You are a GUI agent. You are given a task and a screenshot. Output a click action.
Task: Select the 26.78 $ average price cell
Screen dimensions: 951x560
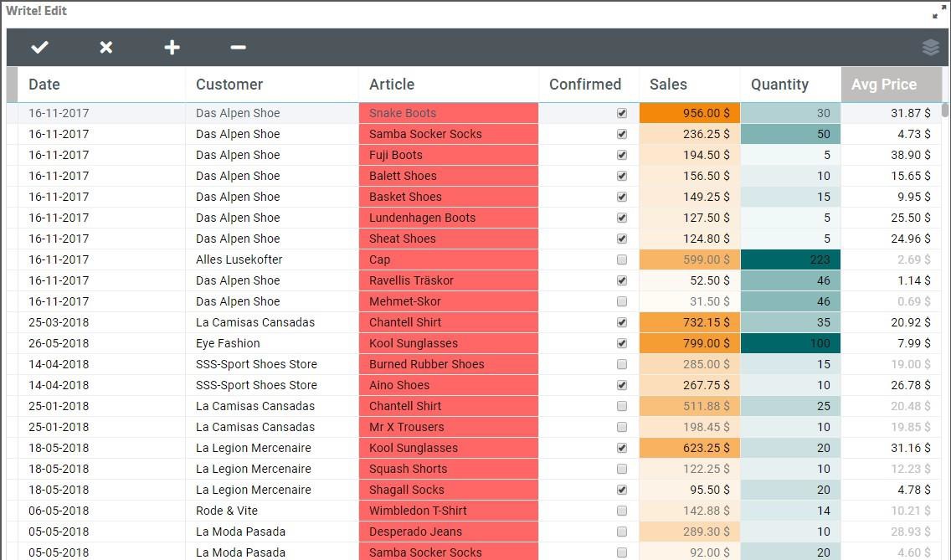click(x=892, y=385)
